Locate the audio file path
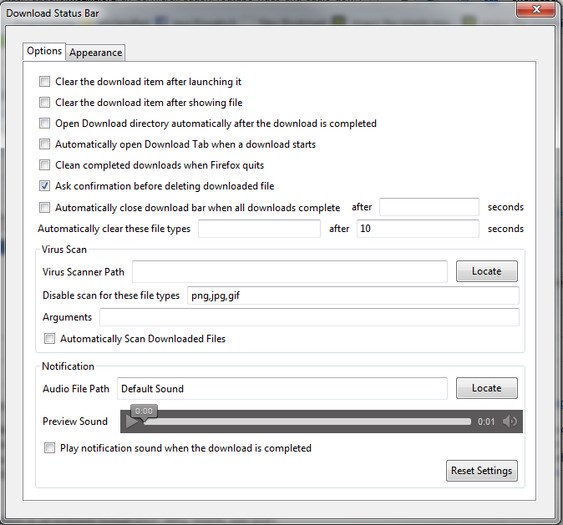 [487, 388]
